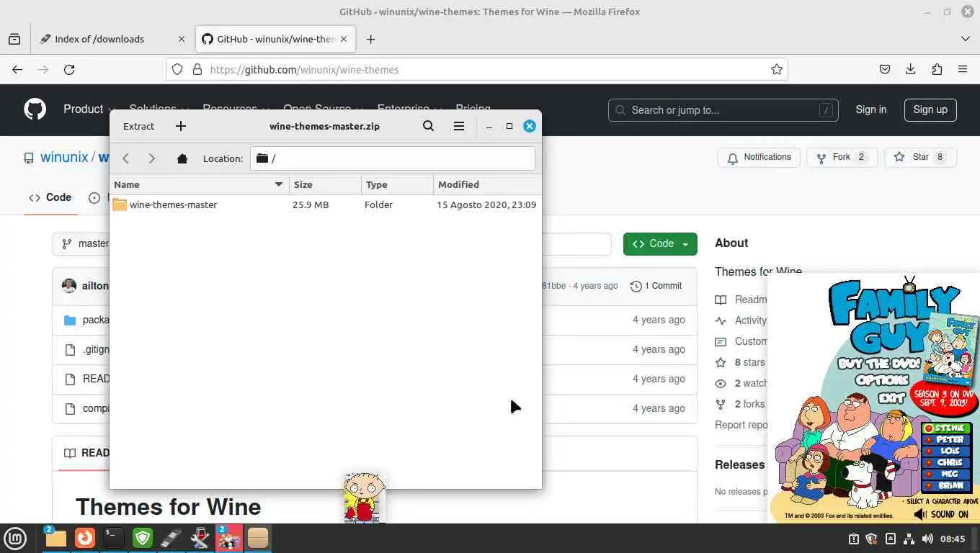980x553 pixels.
Task: Add files with the plus button
Action: 181,126
